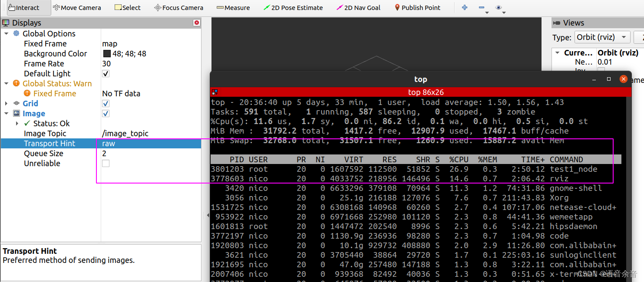Click the rviz process row in top

click(x=416, y=178)
